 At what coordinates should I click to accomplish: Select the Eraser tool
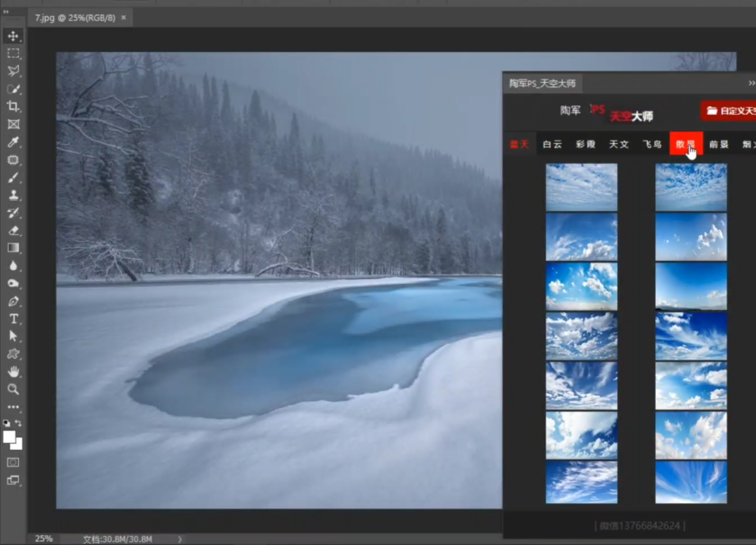(x=13, y=230)
